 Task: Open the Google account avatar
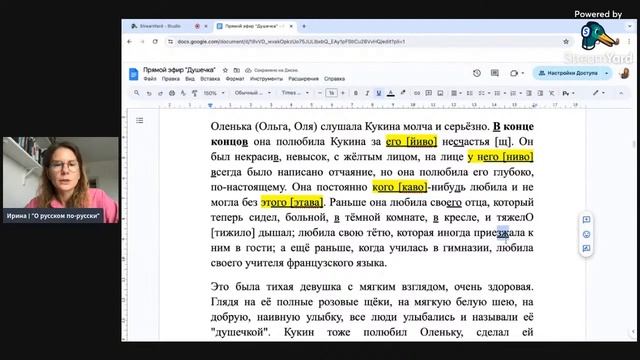pos(624,73)
